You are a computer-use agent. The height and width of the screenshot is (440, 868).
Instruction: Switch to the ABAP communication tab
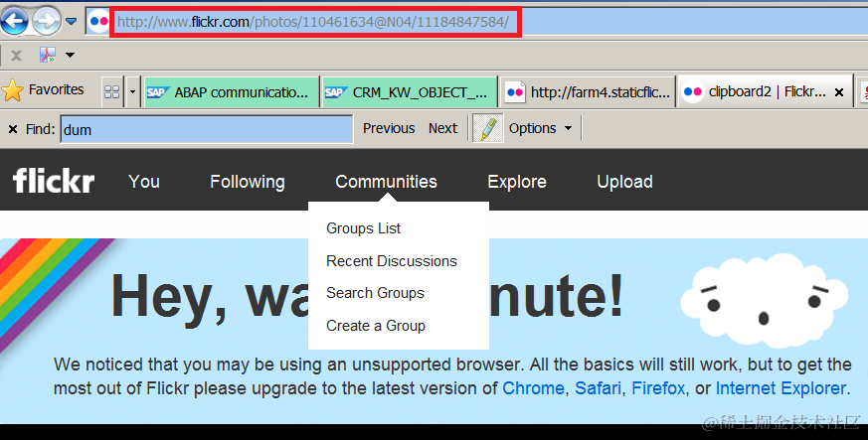tap(232, 92)
